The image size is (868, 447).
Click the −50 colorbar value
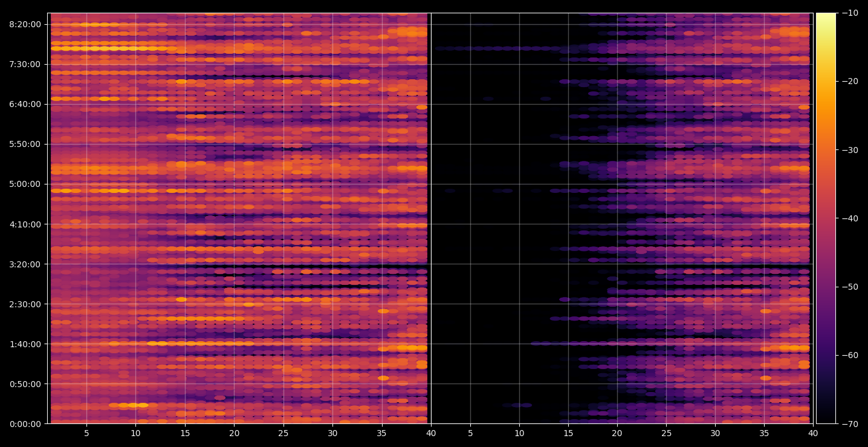click(850, 287)
